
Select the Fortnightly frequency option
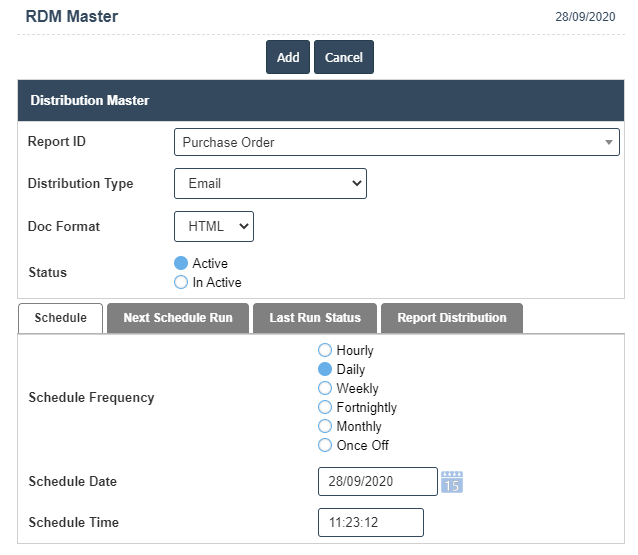point(325,407)
